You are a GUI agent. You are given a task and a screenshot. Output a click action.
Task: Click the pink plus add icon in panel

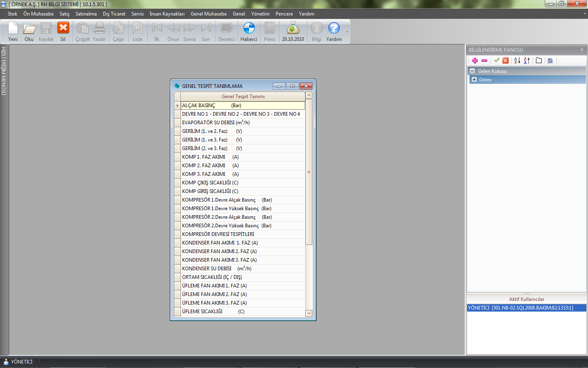coord(475,61)
